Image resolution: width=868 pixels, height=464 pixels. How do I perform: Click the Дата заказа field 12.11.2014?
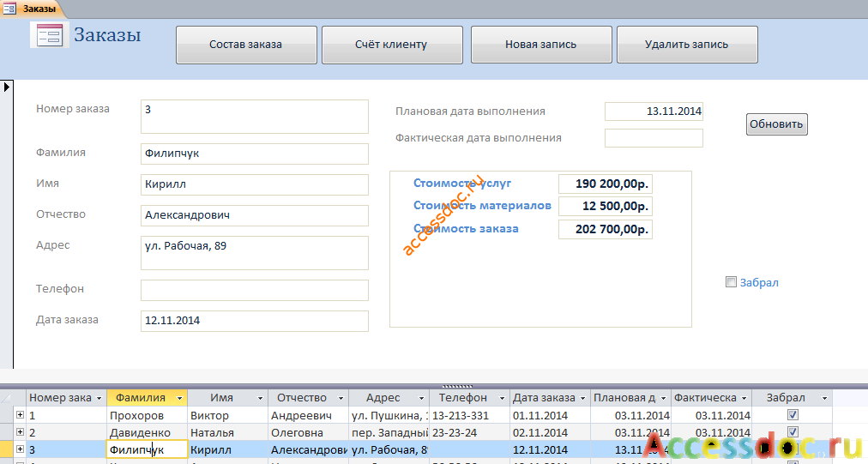[x=255, y=321]
